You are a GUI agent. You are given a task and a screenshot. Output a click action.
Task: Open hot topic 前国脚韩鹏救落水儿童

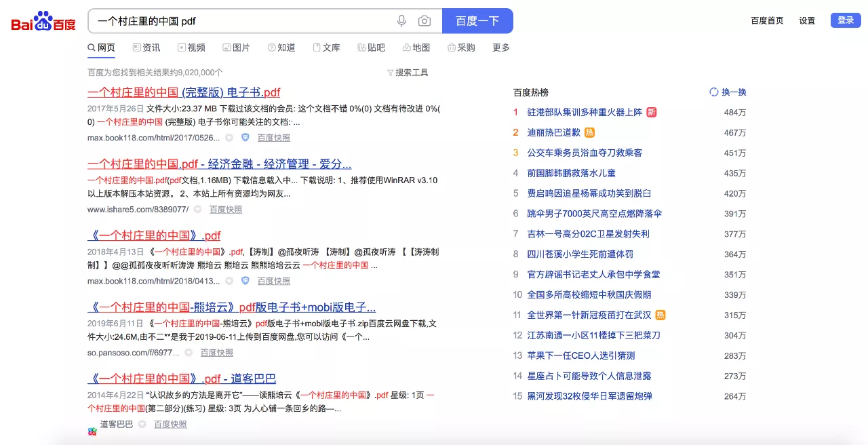pos(571,173)
